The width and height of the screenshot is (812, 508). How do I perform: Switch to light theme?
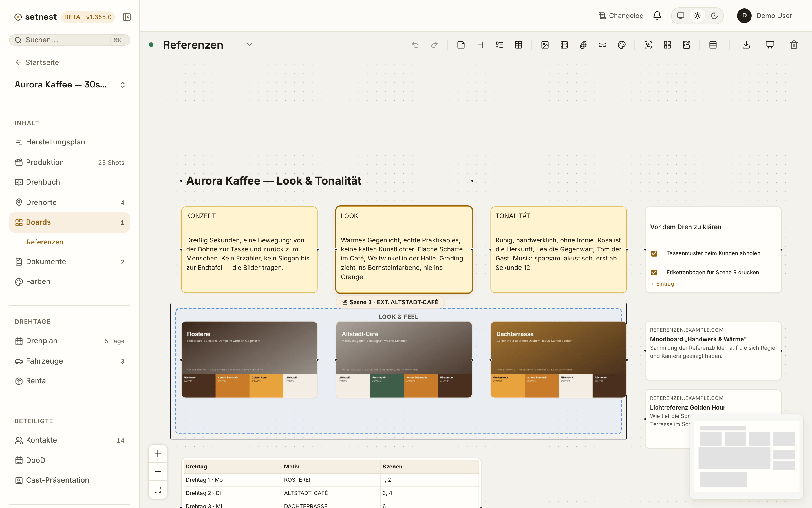pos(698,16)
